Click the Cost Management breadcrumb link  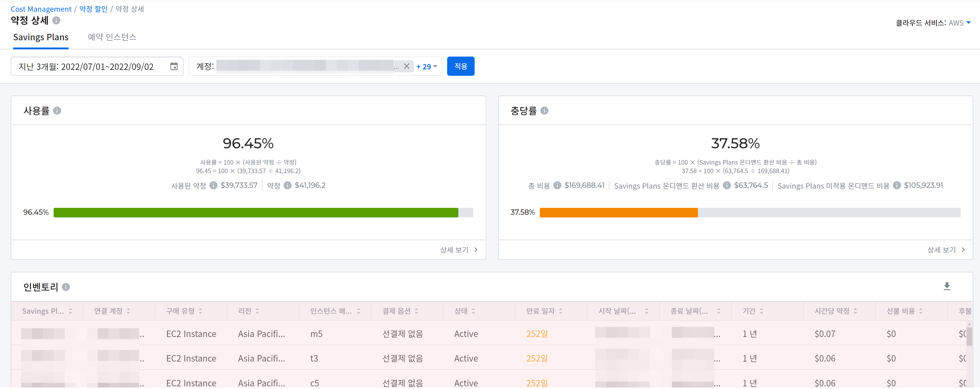[x=41, y=9]
